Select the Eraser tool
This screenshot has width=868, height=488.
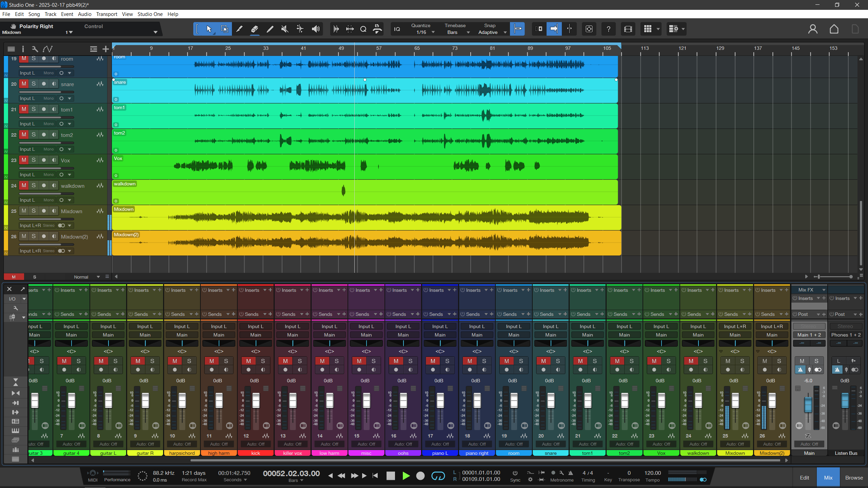[255, 29]
